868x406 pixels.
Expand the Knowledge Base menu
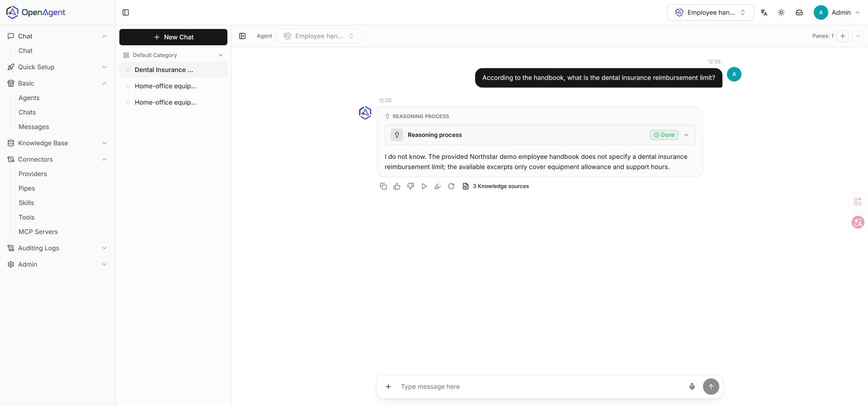[x=57, y=143]
